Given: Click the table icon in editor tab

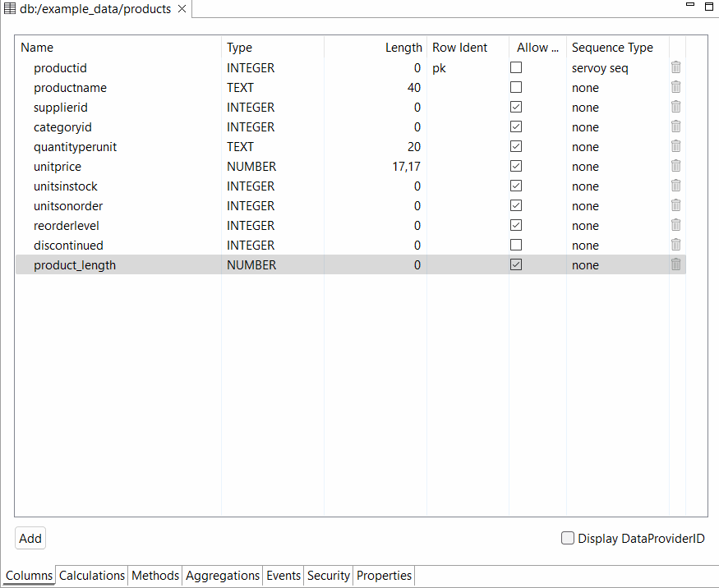Looking at the screenshot, I should pyautogui.click(x=10, y=8).
